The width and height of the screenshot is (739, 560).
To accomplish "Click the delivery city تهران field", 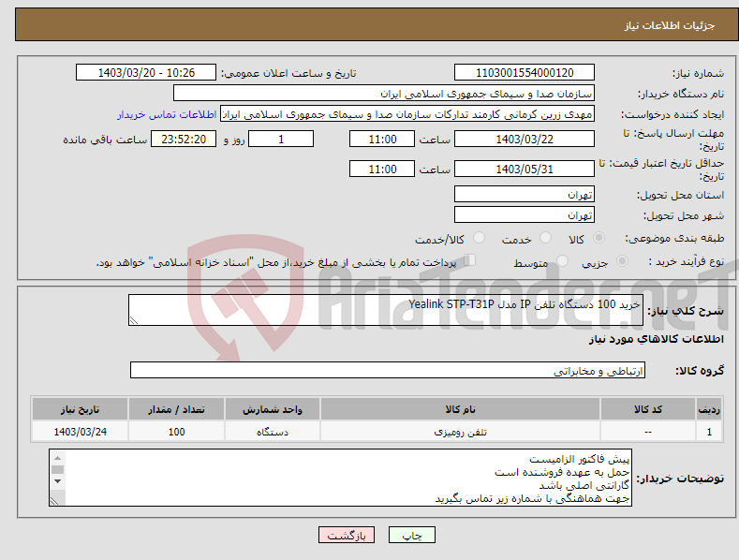I will click(x=525, y=214).
